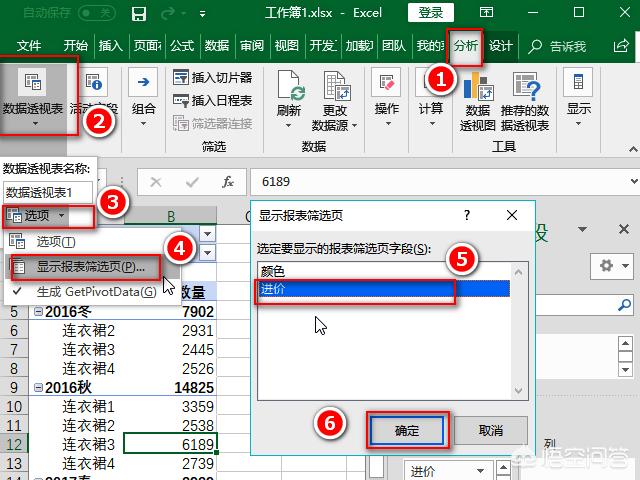Switch to the 插入 tab
Image resolution: width=640 pixels, height=480 pixels.
tap(111, 45)
